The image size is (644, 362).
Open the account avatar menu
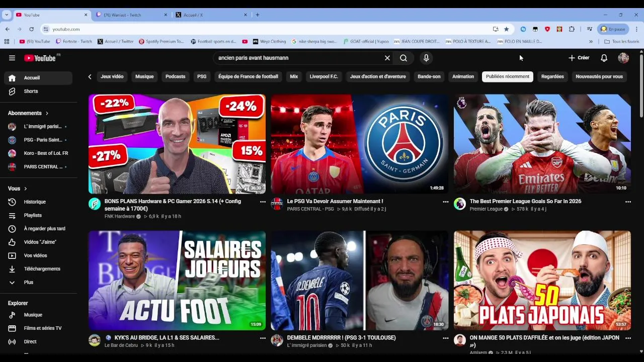[623, 58]
